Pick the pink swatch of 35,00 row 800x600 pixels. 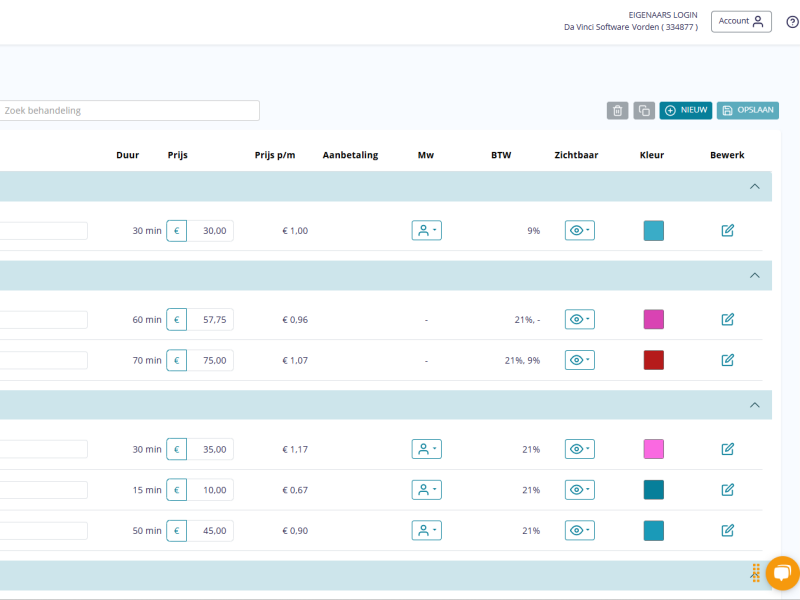(x=654, y=449)
